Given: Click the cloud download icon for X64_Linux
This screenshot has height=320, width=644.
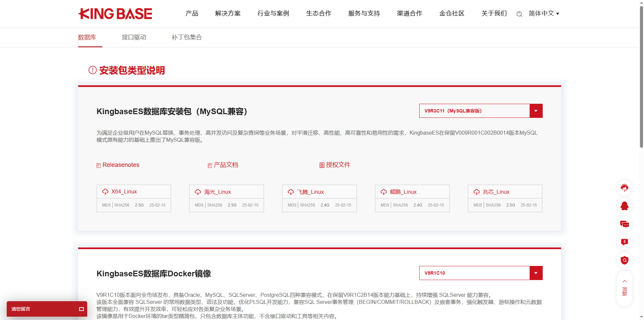Looking at the screenshot, I should click(105, 191).
